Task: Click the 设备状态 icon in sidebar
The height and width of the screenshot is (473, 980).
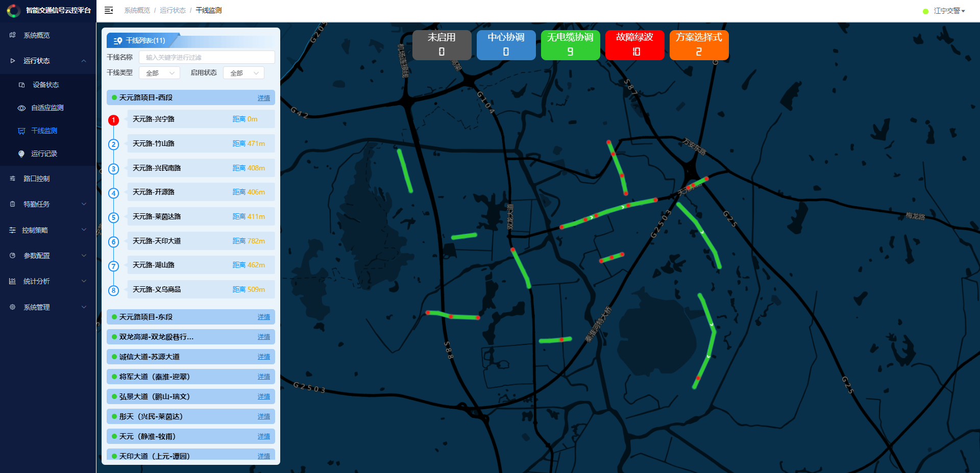Action: (x=21, y=85)
